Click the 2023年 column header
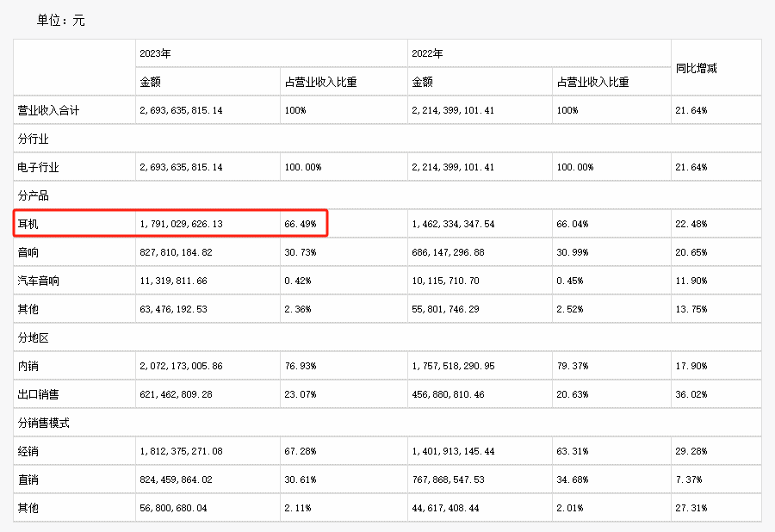 156,53
